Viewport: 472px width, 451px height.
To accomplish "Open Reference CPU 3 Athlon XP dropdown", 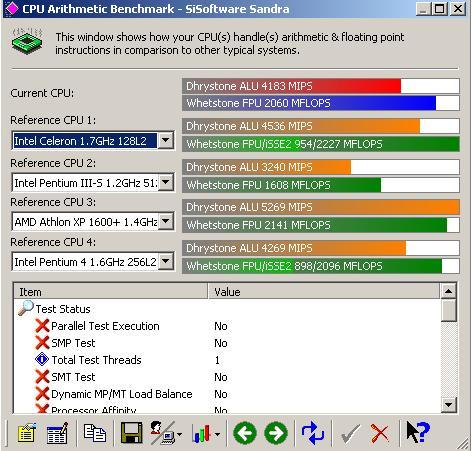I will tap(166, 221).
